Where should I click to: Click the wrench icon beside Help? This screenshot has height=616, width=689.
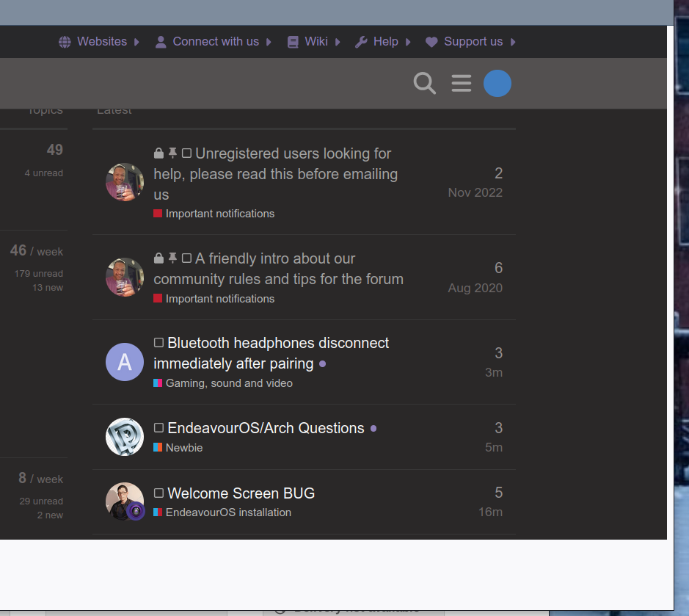click(361, 42)
